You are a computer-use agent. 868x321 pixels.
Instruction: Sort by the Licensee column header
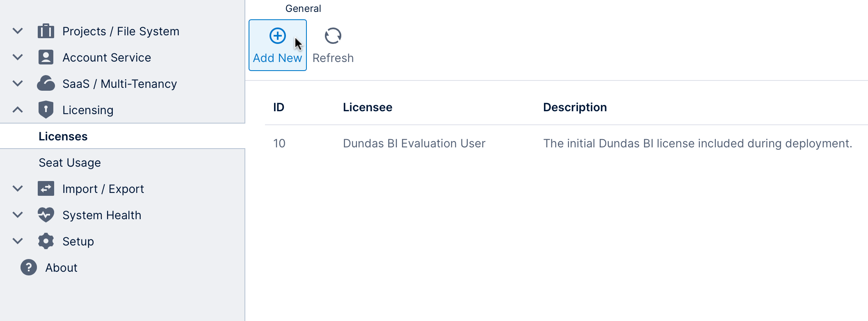pos(368,107)
